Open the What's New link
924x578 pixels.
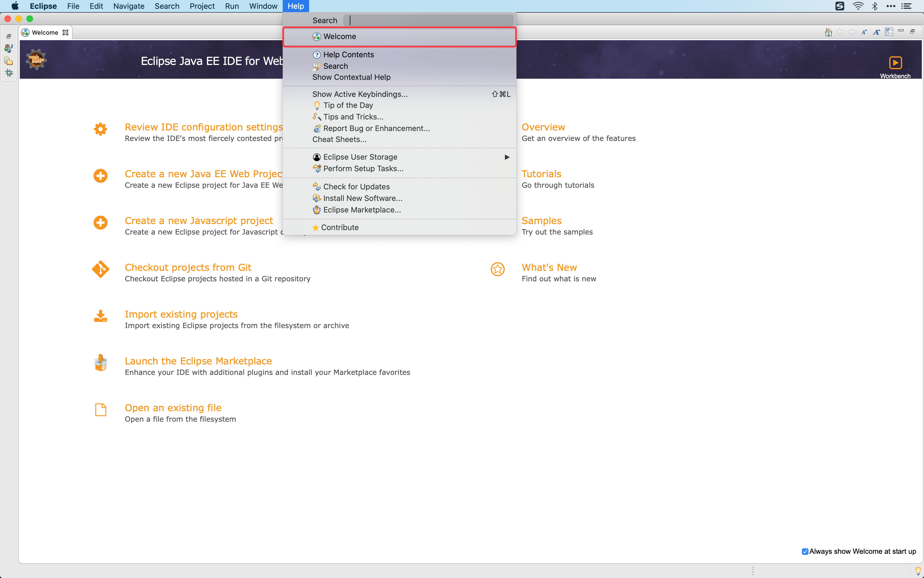pos(549,267)
